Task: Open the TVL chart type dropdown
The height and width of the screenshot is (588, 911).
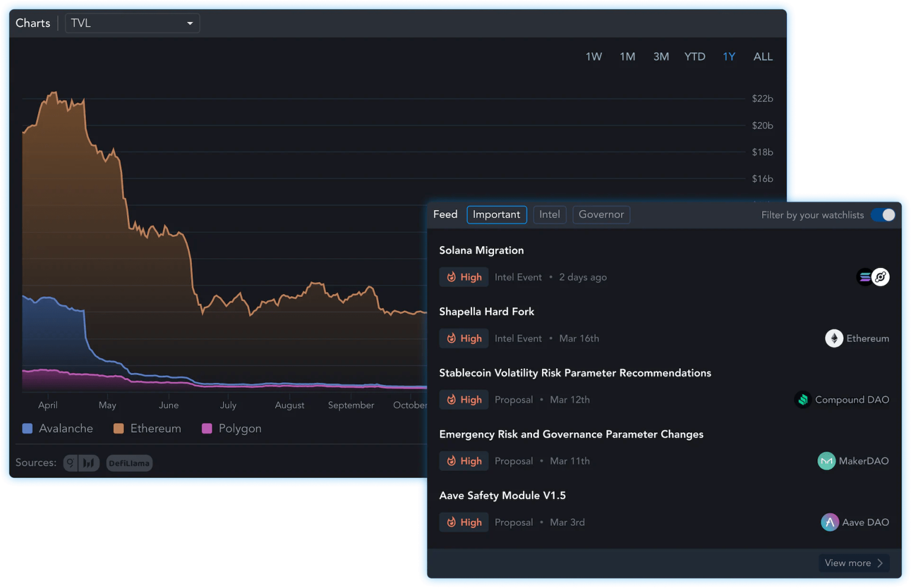Action: pyautogui.click(x=132, y=23)
